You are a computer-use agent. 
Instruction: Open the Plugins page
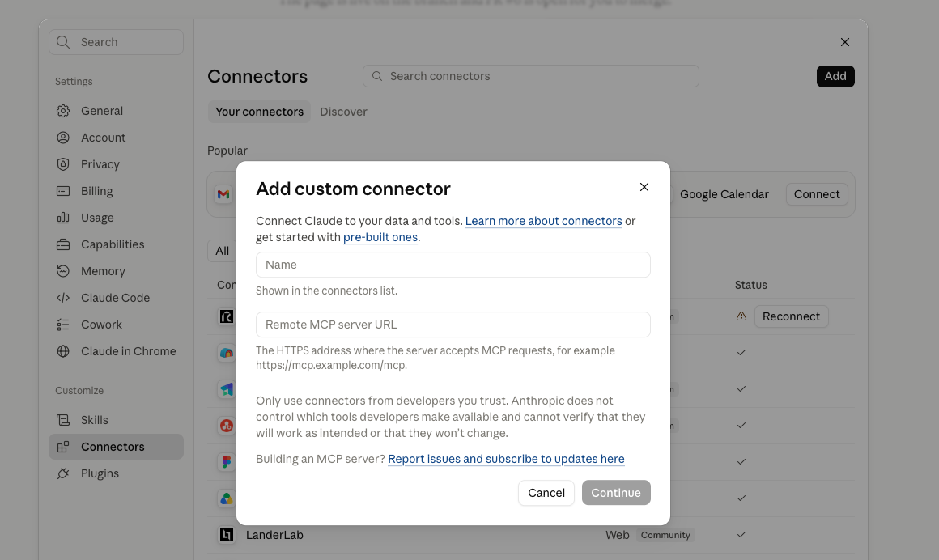click(x=117, y=473)
